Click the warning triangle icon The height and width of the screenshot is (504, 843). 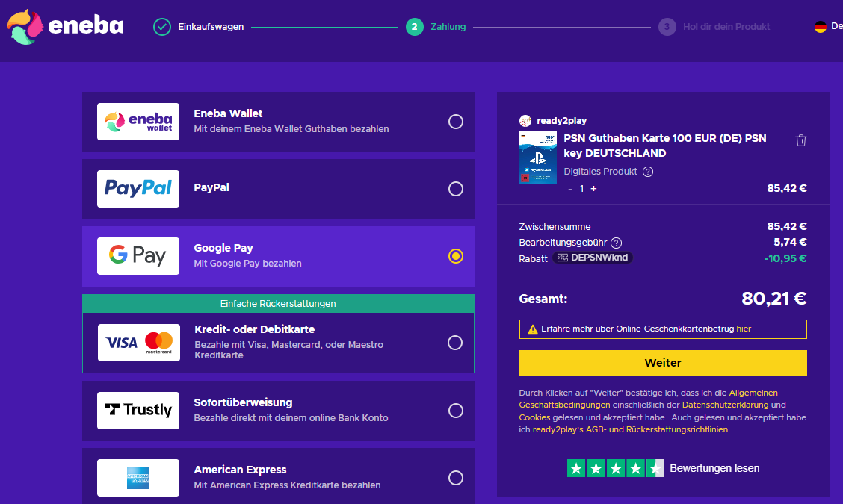pos(532,329)
